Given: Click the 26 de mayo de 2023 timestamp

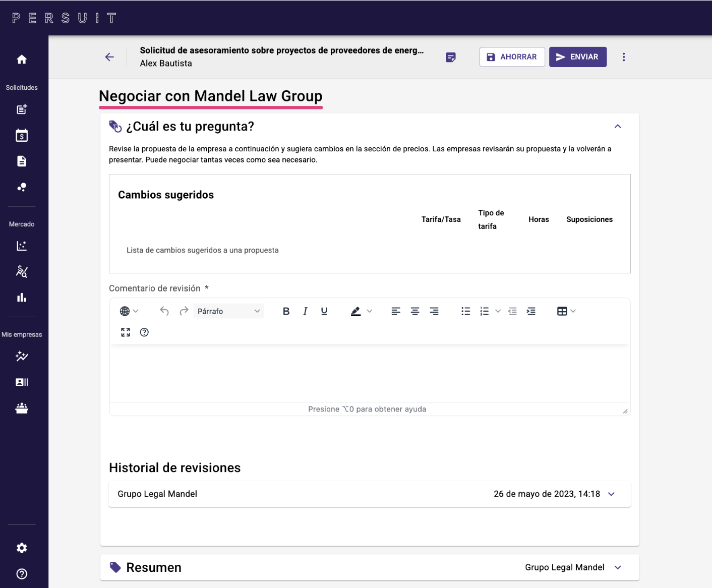Looking at the screenshot, I should (x=547, y=494).
